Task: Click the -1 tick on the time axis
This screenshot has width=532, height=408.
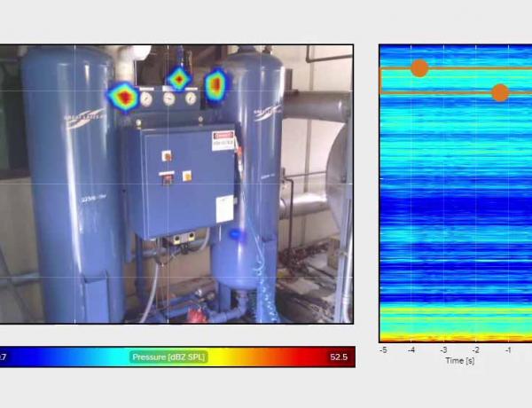Action: click(508, 350)
